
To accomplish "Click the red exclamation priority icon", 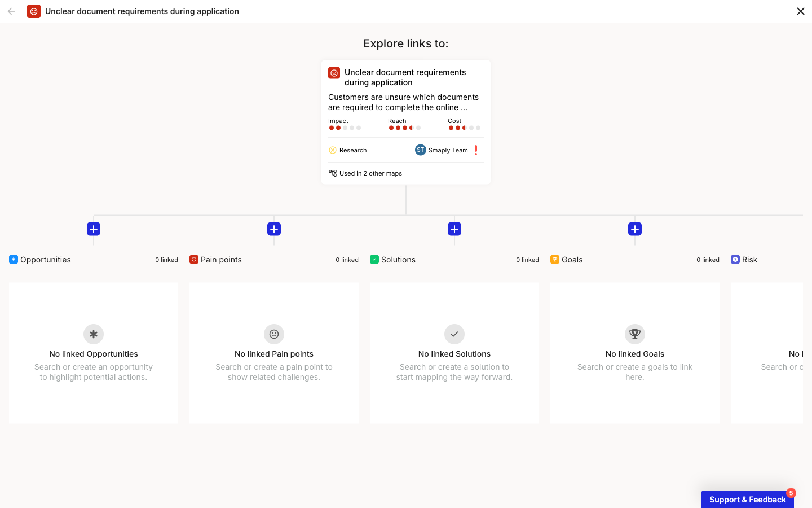I will (x=476, y=150).
